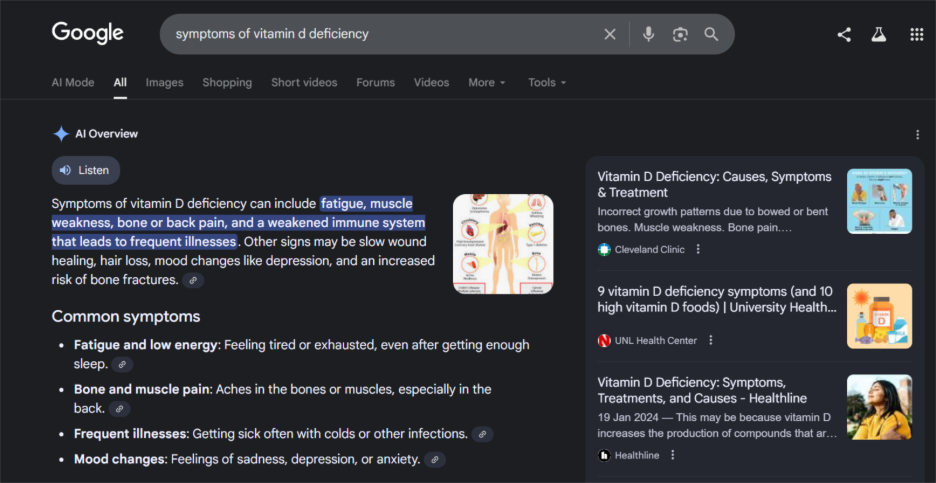Click into the search input field
Image resolution: width=936 pixels, height=483 pixels.
380,34
